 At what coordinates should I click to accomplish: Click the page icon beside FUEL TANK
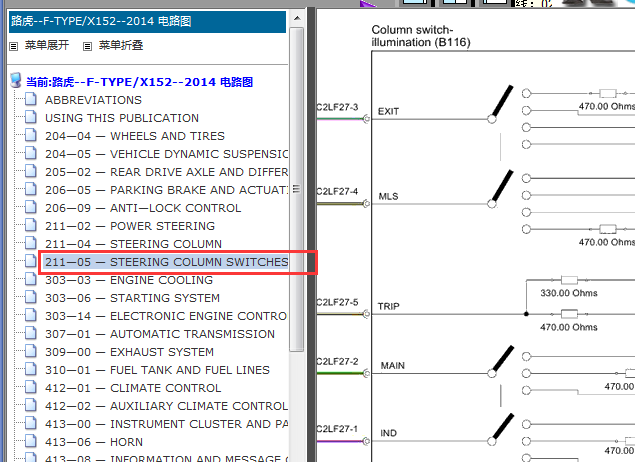pos(31,369)
